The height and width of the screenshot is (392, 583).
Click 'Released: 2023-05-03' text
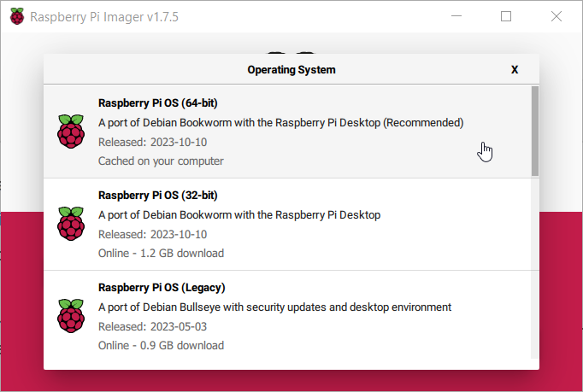pyautogui.click(x=152, y=326)
